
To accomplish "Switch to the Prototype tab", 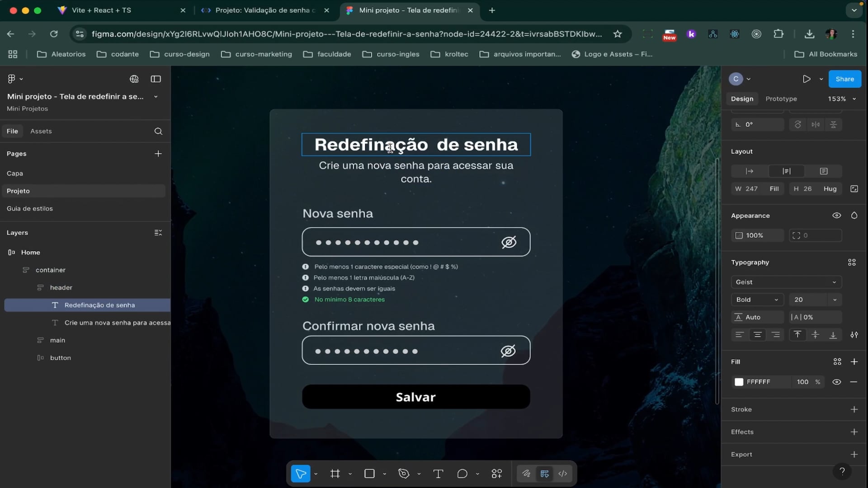I will pos(781,99).
